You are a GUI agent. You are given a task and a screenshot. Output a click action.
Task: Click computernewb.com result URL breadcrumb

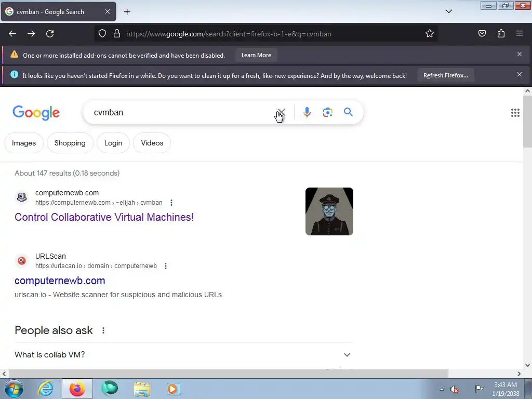pos(99,203)
